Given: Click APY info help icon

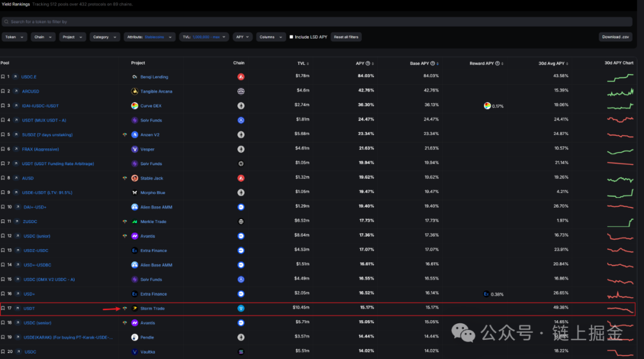Looking at the screenshot, I should pos(367,63).
